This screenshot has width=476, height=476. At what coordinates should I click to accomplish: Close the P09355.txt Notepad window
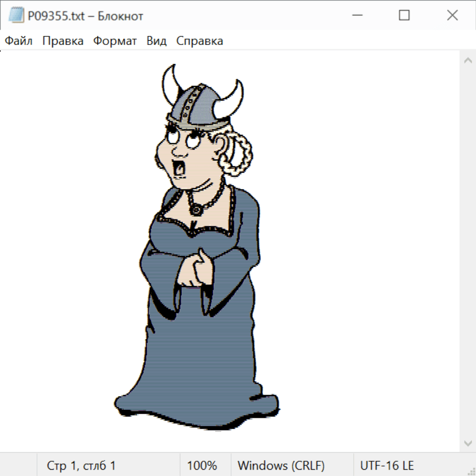click(x=452, y=16)
